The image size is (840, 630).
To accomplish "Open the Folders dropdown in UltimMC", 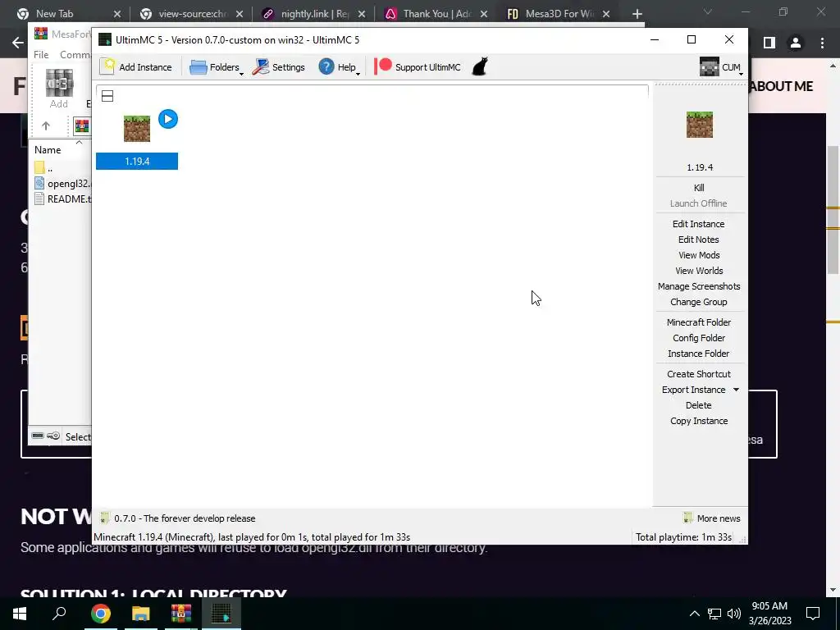I will click(x=216, y=67).
